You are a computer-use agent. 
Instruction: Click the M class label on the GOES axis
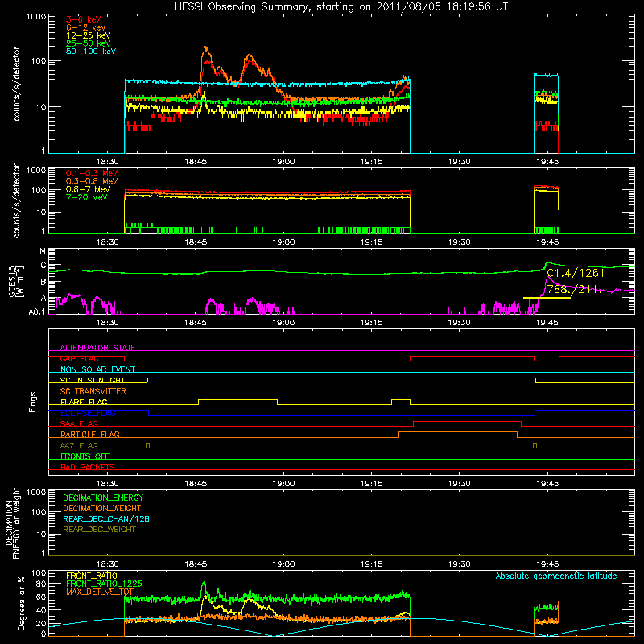(43, 250)
